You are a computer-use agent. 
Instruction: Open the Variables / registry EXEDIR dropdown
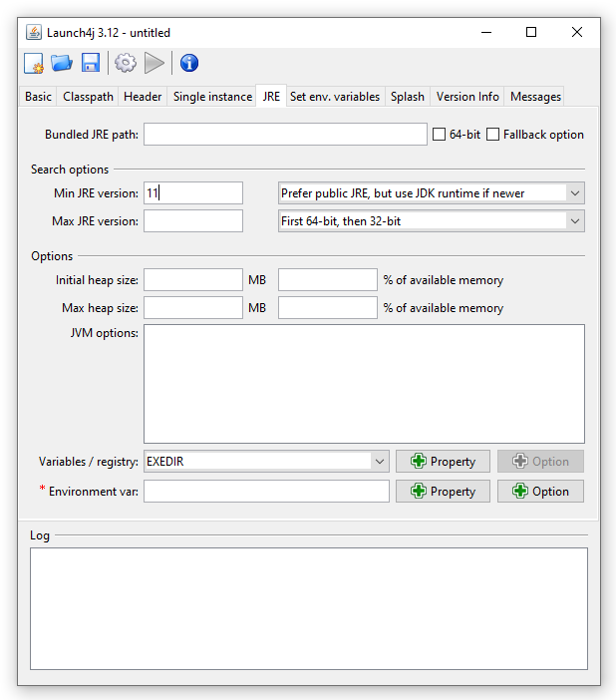point(266,461)
